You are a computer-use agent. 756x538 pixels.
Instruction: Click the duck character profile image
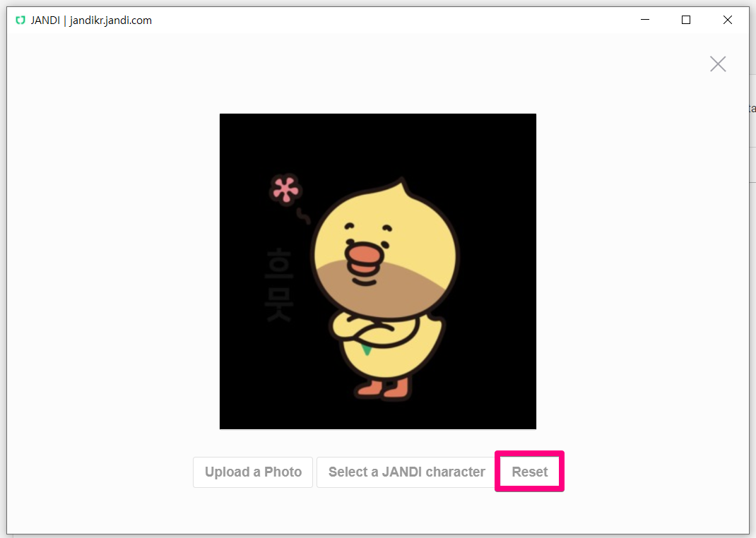pyautogui.click(x=378, y=271)
